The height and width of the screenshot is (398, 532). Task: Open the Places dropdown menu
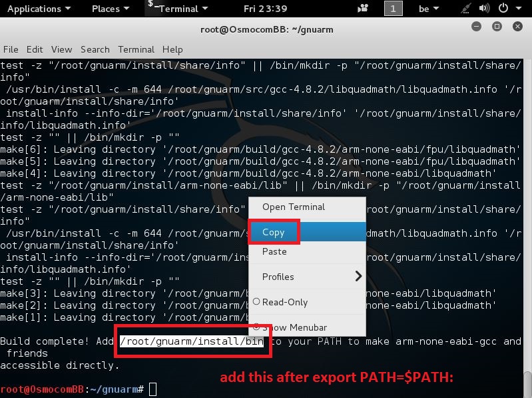[x=110, y=9]
